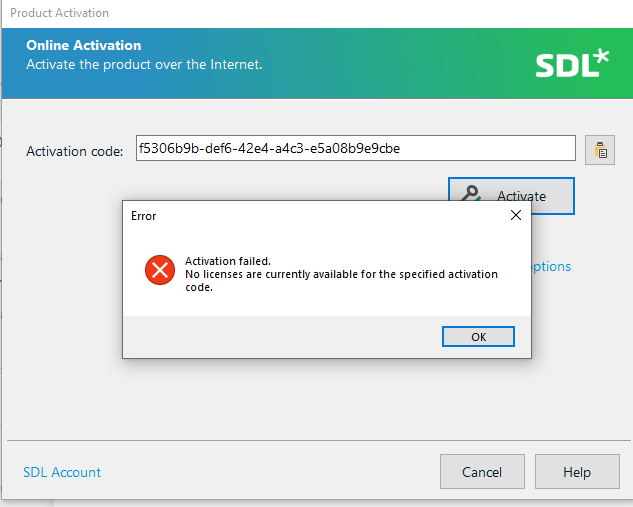The image size is (633, 507).
Task: Dismiss the error with OK
Action: point(478,337)
